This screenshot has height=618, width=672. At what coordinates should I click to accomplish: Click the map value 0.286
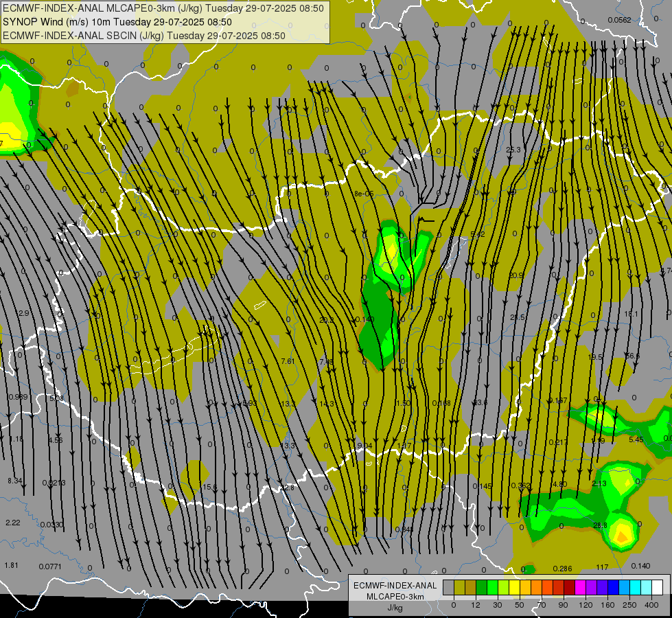(562, 569)
